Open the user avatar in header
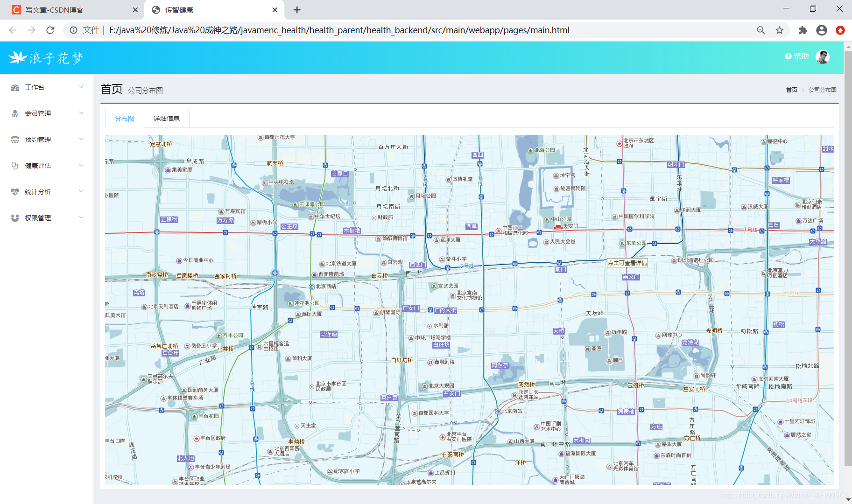852x504 pixels. (x=823, y=57)
